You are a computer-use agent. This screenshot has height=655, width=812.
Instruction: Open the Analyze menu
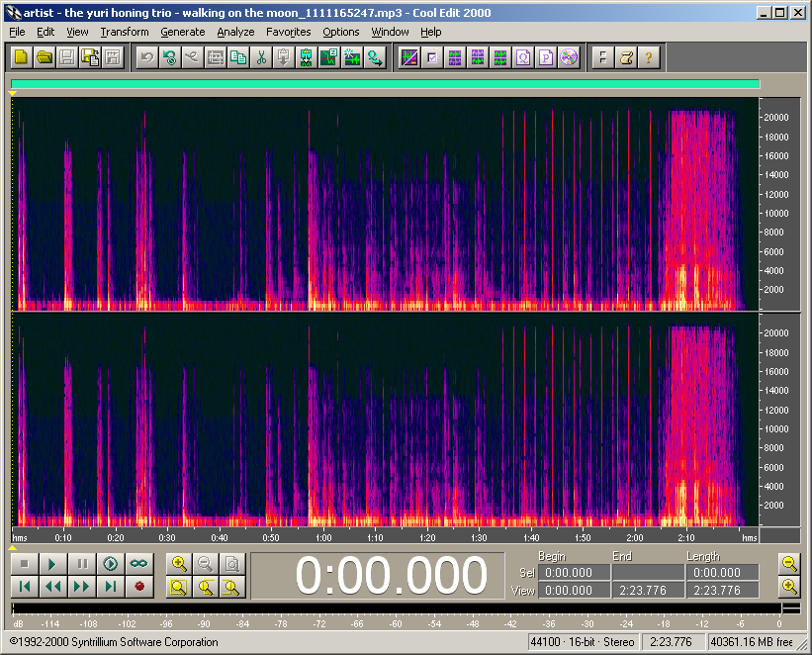click(x=235, y=32)
